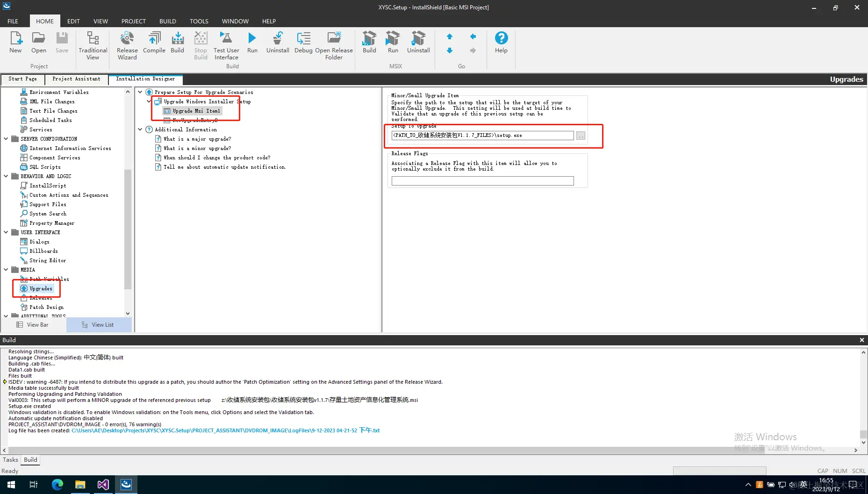Collapse the BEHAVIOR AND LOGIC group
Viewport: 868px width, 494px height.
[x=6, y=176]
